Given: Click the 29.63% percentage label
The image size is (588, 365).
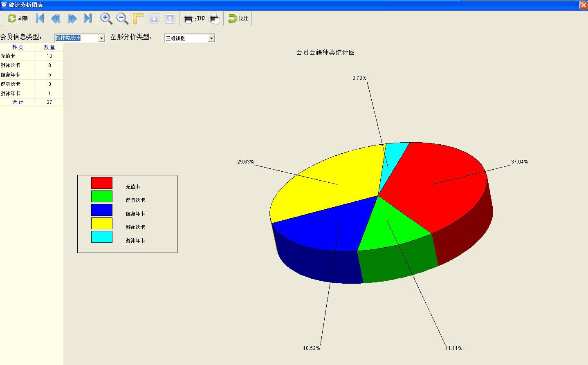Looking at the screenshot, I should click(246, 162).
